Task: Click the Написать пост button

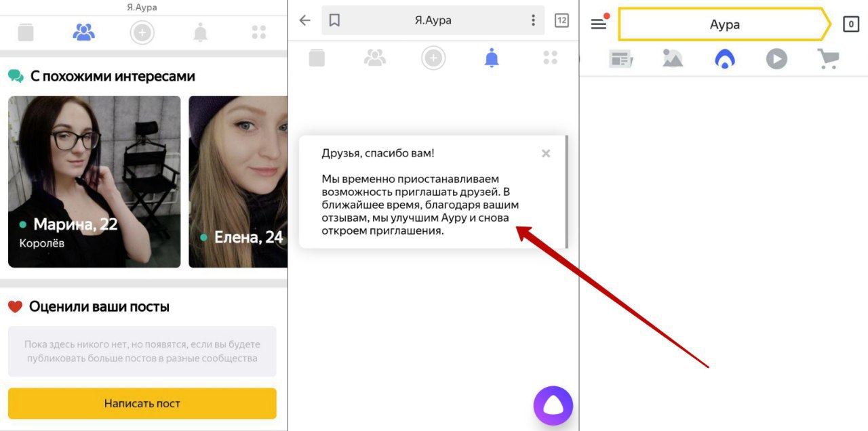Action: 142,403
